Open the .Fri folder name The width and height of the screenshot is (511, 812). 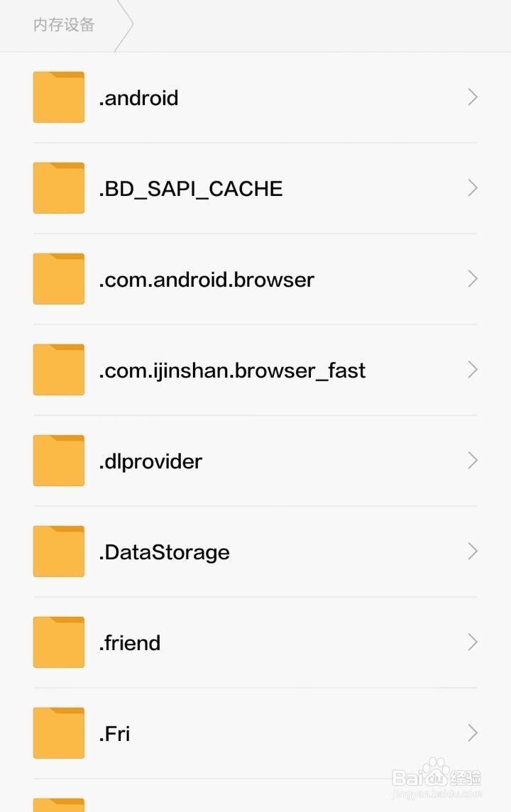[x=114, y=734]
